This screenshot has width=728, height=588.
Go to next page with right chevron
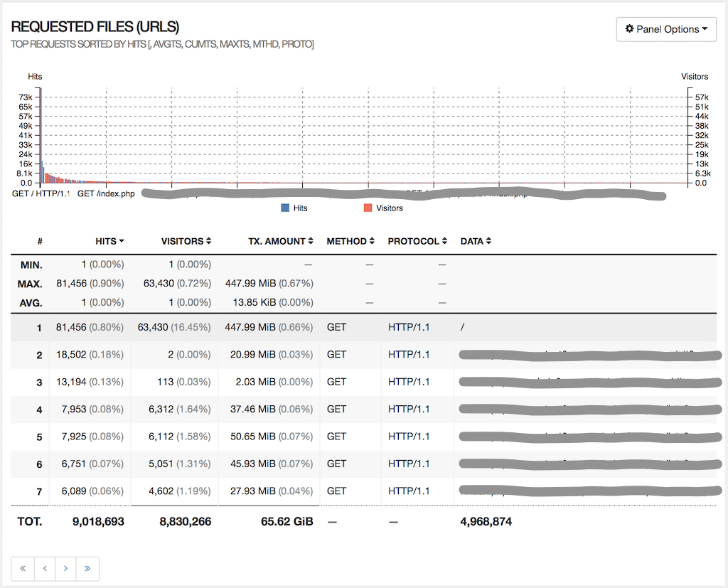(65, 568)
